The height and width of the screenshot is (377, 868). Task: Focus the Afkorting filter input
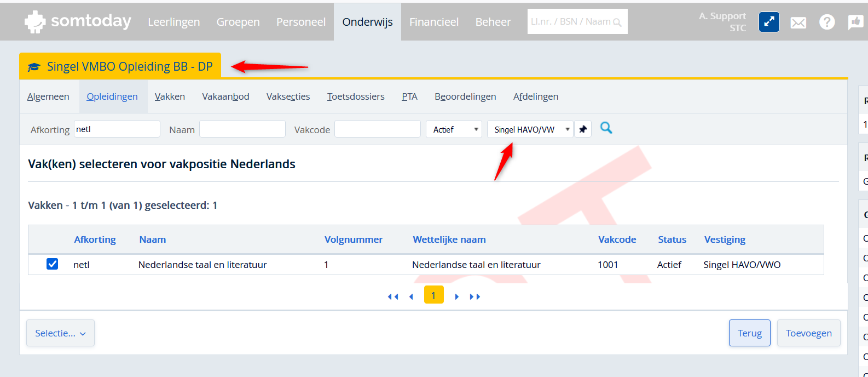click(x=117, y=129)
